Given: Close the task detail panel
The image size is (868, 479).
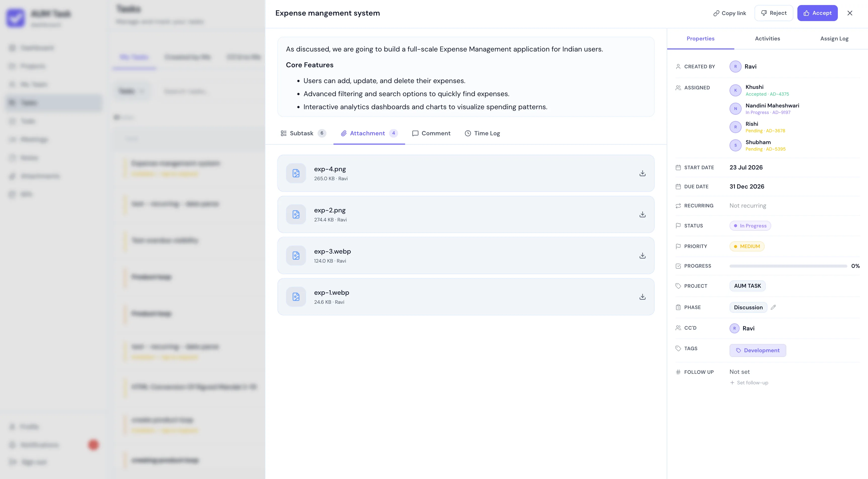Looking at the screenshot, I should pyautogui.click(x=850, y=13).
